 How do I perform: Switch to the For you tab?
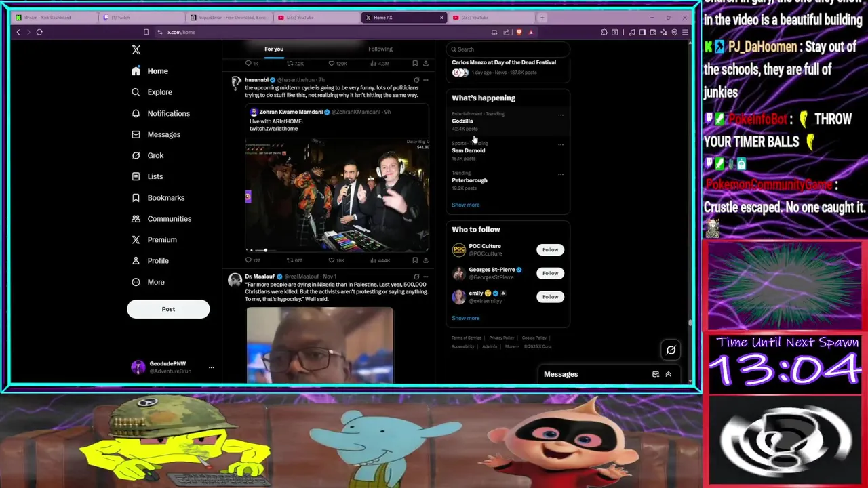[x=274, y=49]
